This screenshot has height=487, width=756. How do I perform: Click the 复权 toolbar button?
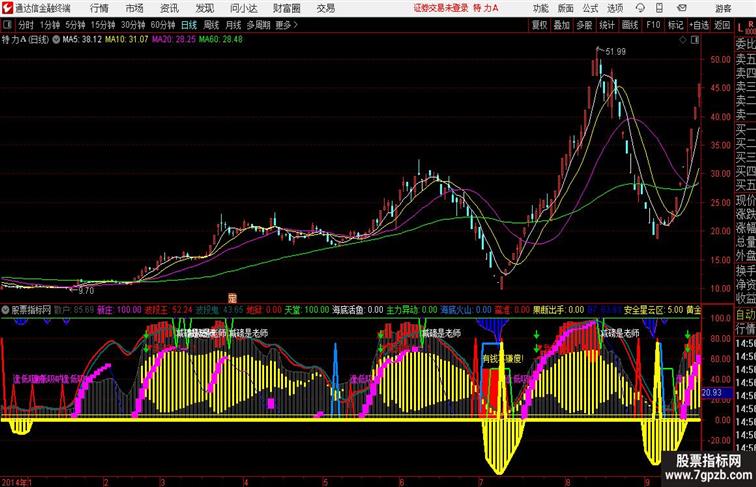tap(540, 25)
